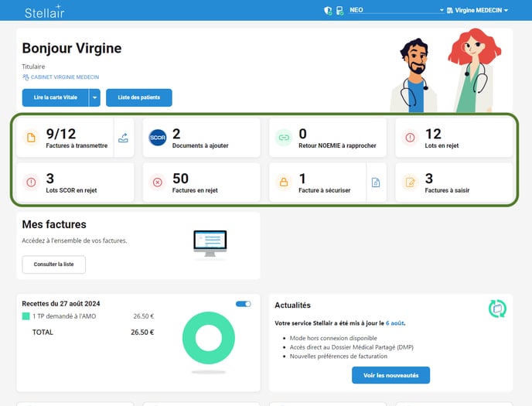Image resolution: width=532 pixels, height=406 pixels.
Task: Click the Actualités heading
Action: pos(292,305)
